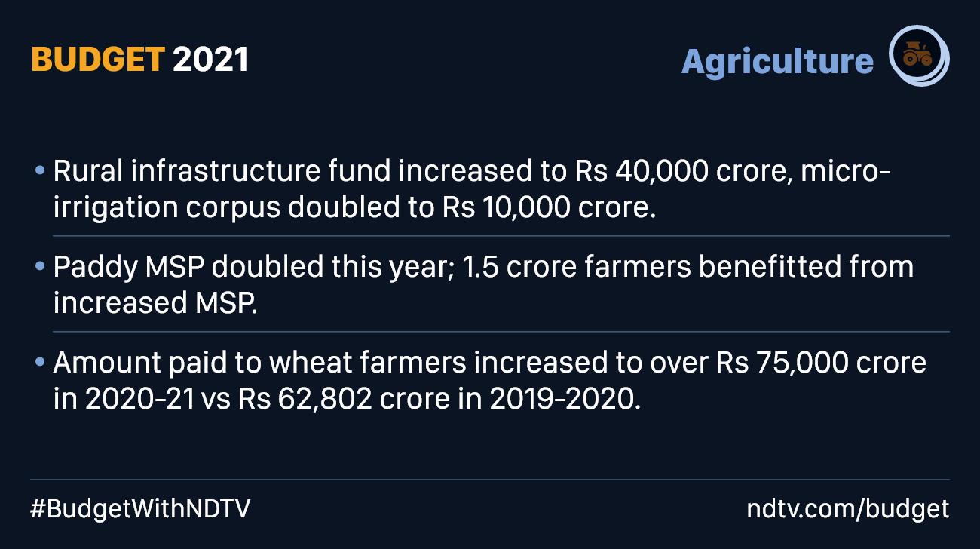Open the ndtv.com/budget link
Viewport: 980px width, 549px height.
click(848, 509)
